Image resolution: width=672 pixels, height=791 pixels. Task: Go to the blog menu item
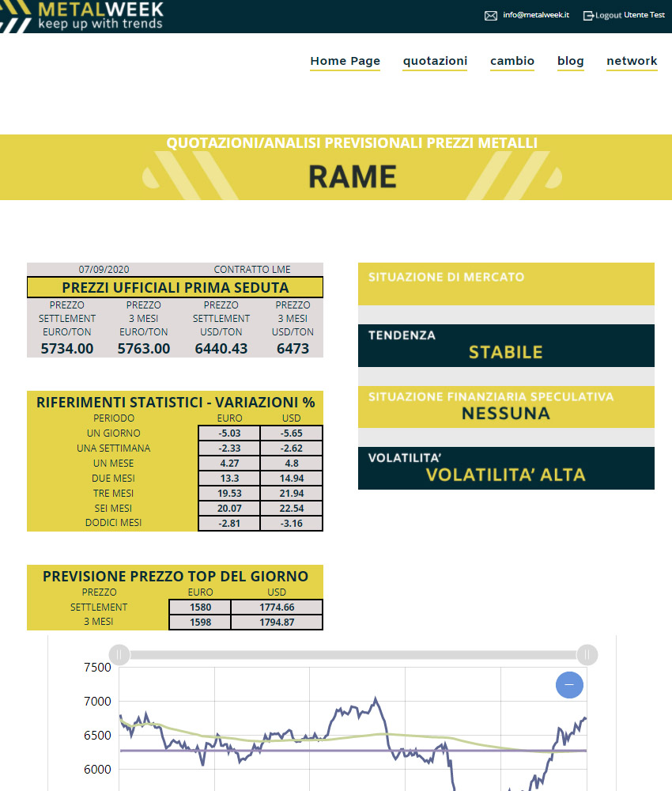point(570,61)
